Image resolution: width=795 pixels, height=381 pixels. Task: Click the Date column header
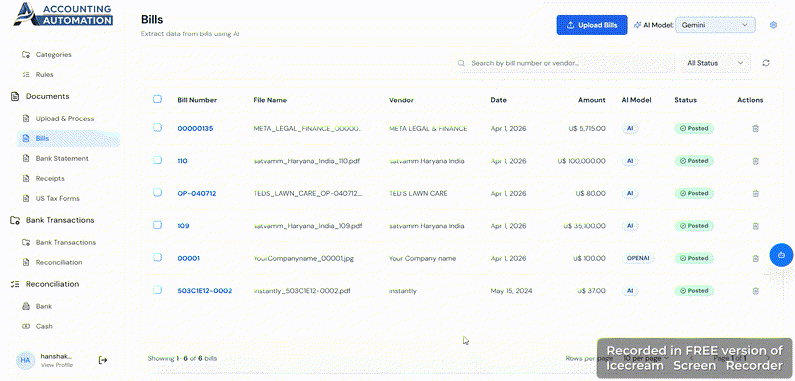point(498,100)
